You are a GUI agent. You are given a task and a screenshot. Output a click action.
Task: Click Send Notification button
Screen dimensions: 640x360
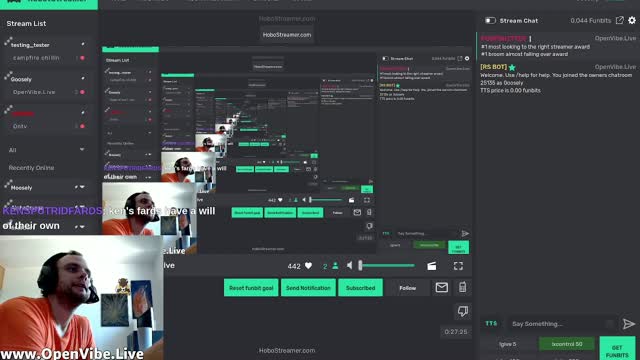tap(308, 288)
